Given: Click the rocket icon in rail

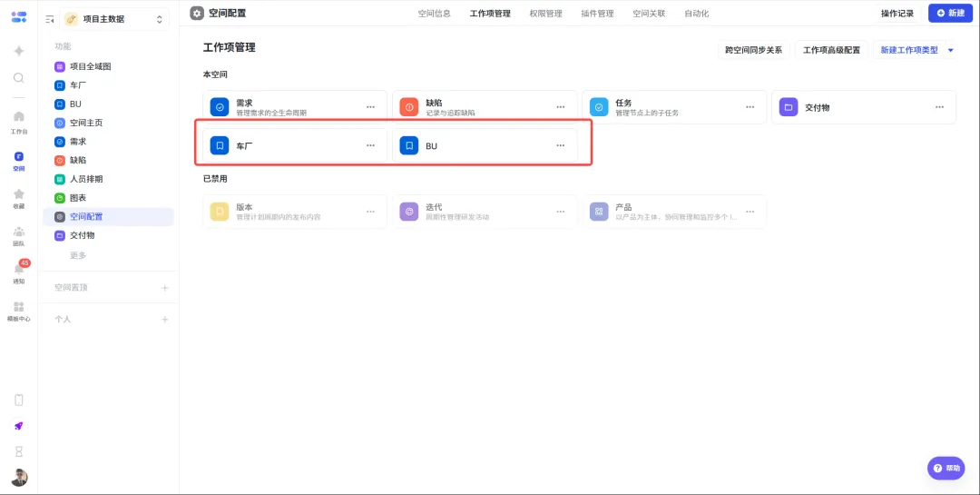Looking at the screenshot, I should (19, 426).
